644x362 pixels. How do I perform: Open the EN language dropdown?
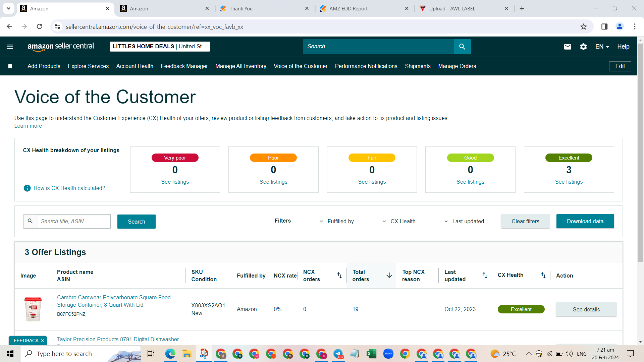point(602,47)
